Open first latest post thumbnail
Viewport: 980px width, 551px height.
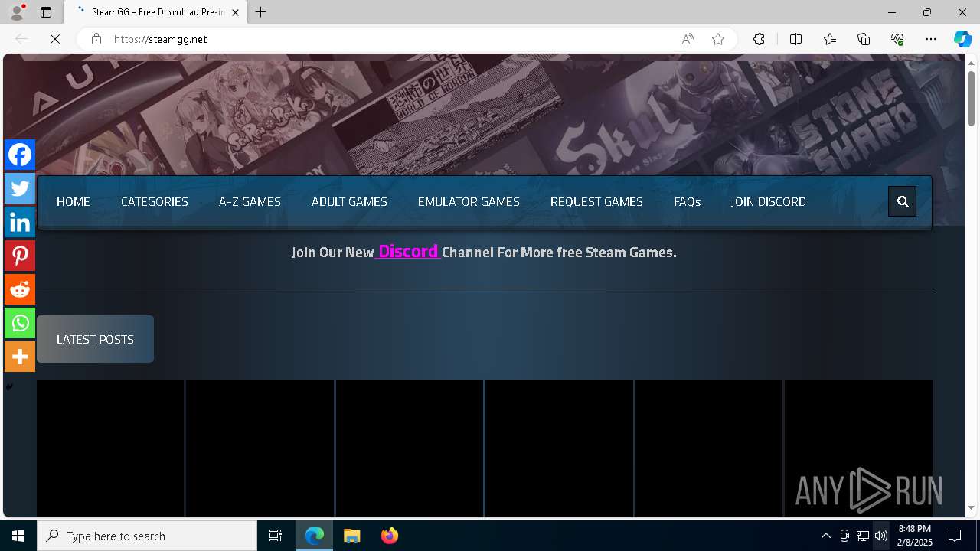110,448
